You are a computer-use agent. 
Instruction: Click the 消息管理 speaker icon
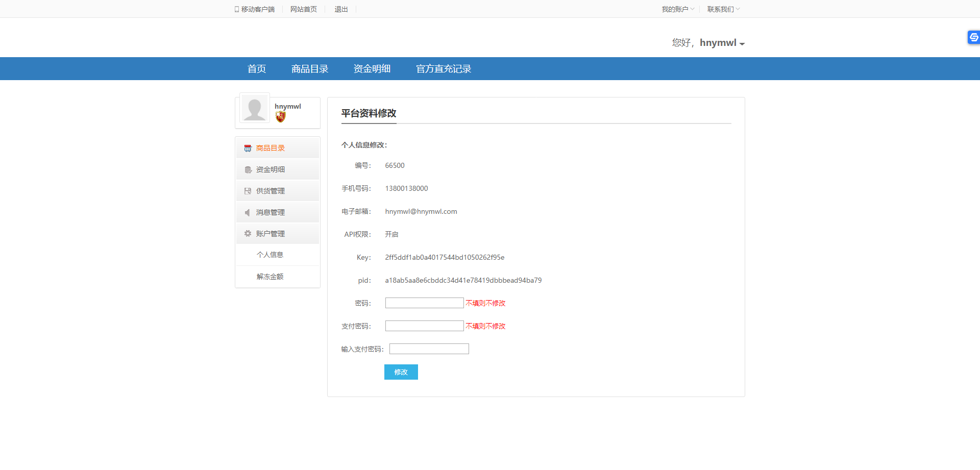pos(248,213)
